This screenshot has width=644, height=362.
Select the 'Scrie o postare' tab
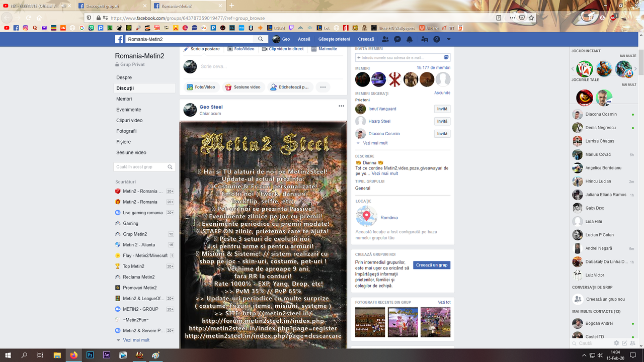tap(202, 49)
